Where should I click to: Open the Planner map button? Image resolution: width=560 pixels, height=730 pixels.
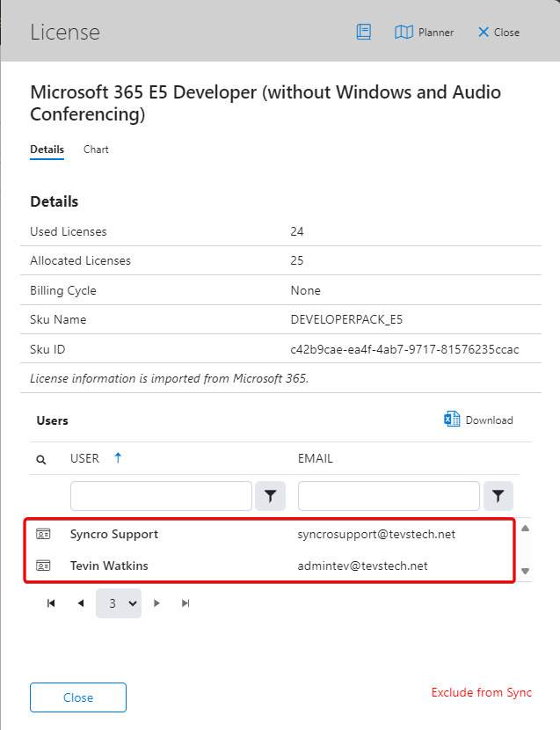pyautogui.click(x=424, y=33)
